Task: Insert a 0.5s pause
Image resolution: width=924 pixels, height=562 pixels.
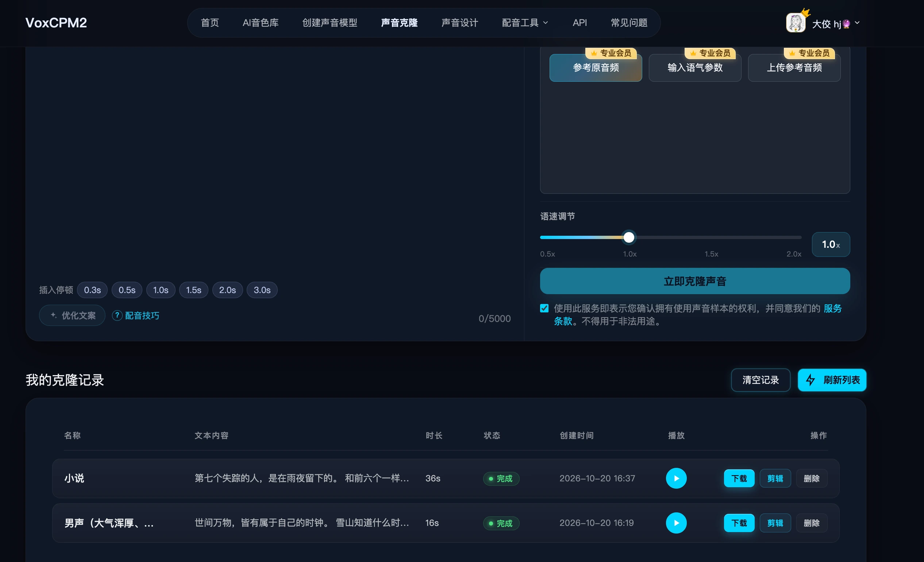Action: pyautogui.click(x=127, y=290)
